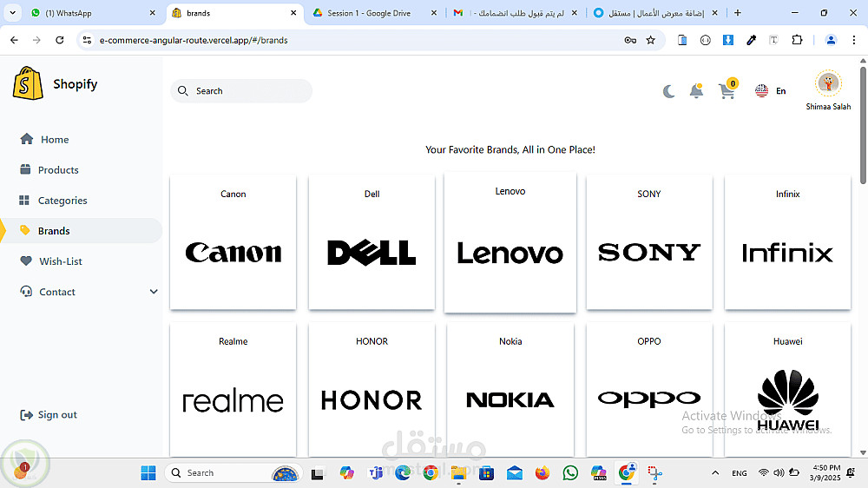Open the Shimaa Salah profile avatar
Image resolution: width=868 pixels, height=488 pixels.
(x=828, y=83)
